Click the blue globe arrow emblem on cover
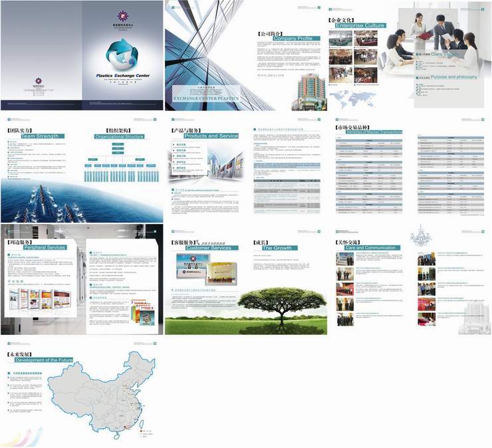This screenshot has width=492, height=448. [x=121, y=54]
